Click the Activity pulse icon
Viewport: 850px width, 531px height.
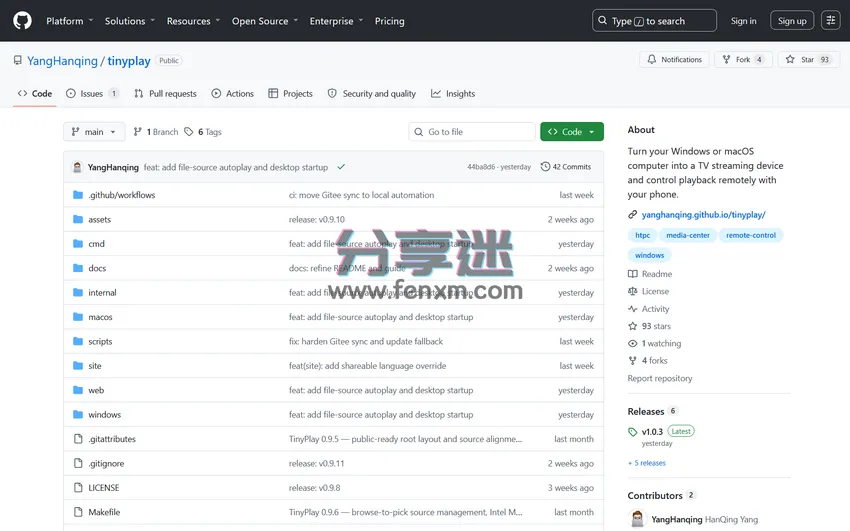633,308
